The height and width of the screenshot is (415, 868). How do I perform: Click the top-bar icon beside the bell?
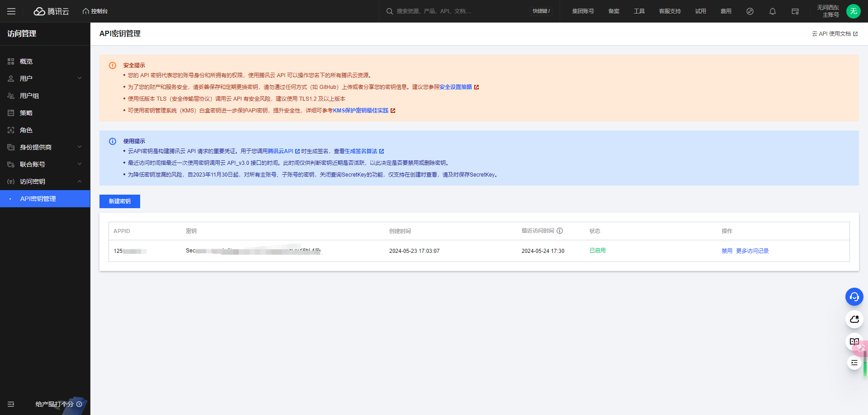[795, 11]
